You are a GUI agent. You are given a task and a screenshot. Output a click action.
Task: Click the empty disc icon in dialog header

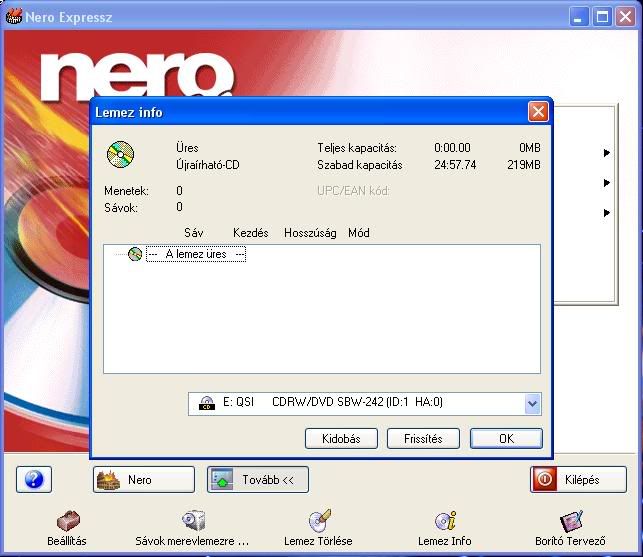(121, 154)
